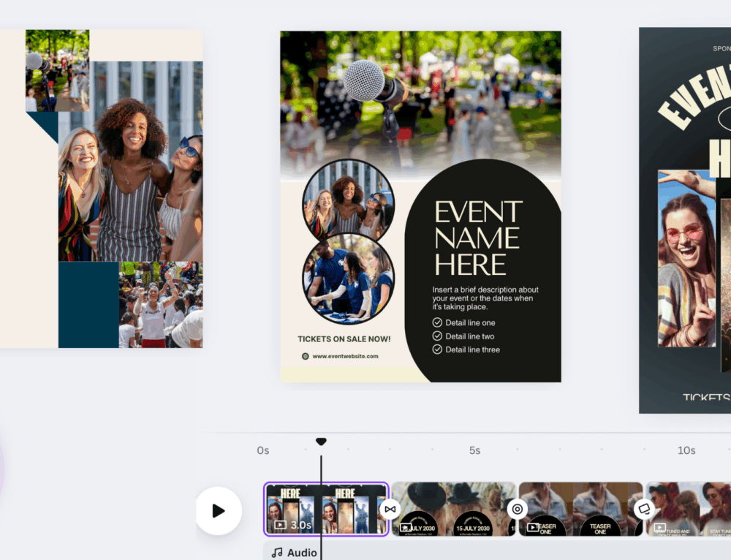Click the circular transition icon after second clip

click(517, 509)
